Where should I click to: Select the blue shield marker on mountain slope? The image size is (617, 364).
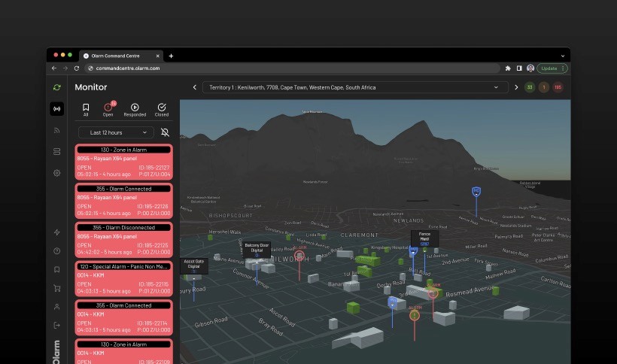tap(476, 192)
